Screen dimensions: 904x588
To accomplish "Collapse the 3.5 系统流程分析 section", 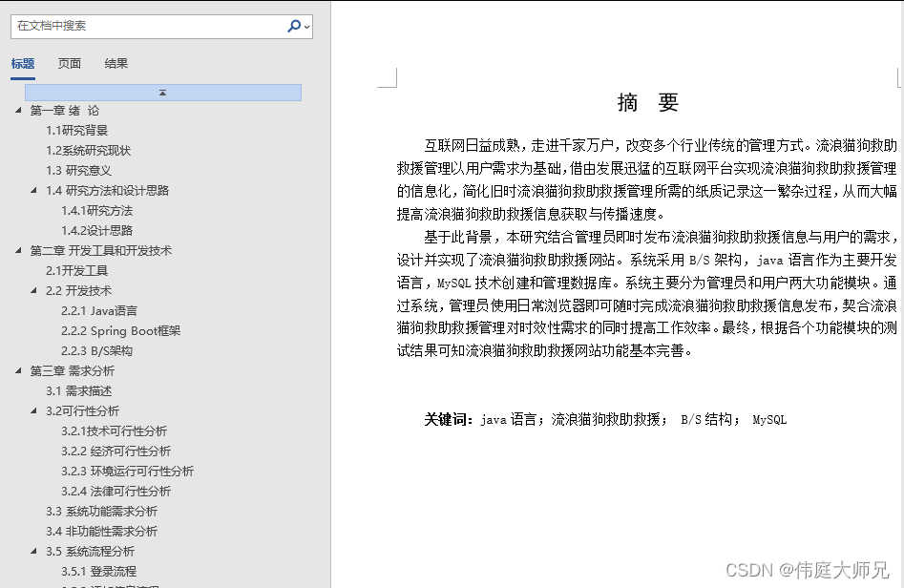I will [x=34, y=551].
